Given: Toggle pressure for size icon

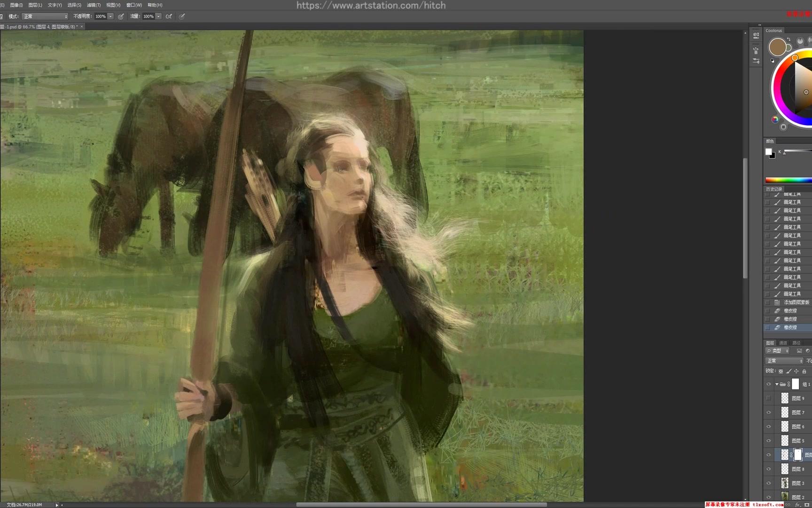Looking at the screenshot, I should click(x=182, y=16).
